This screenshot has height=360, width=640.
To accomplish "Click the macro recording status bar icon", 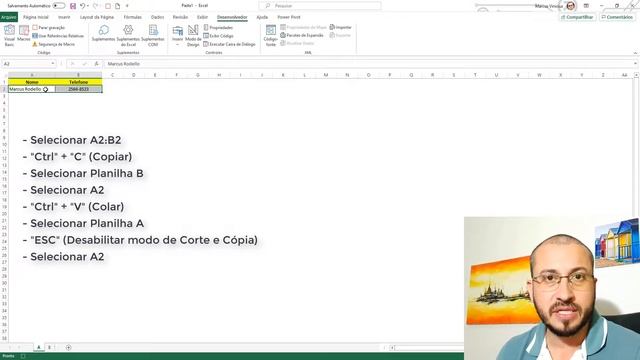I will pyautogui.click(x=23, y=356).
